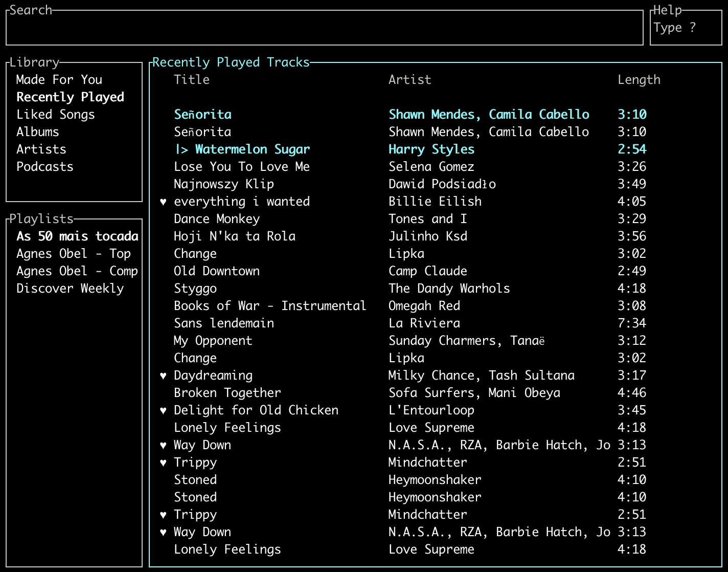Click the Artist column header

[x=410, y=80]
